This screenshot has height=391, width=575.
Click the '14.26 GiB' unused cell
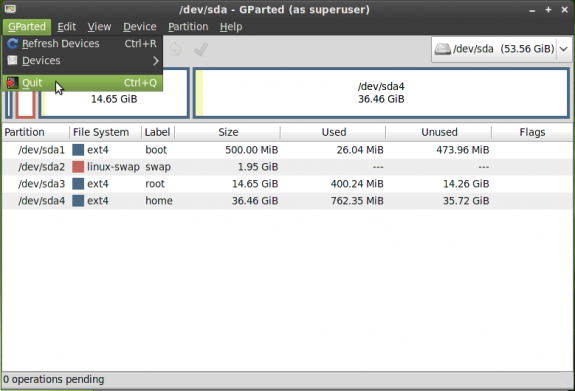click(466, 184)
